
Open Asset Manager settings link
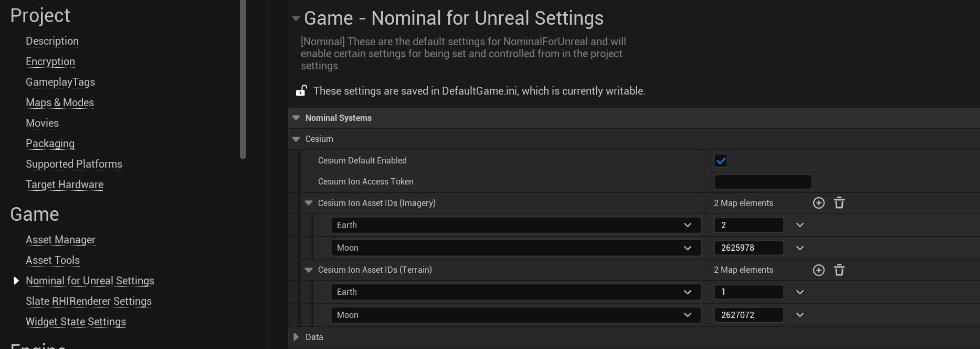click(x=60, y=240)
